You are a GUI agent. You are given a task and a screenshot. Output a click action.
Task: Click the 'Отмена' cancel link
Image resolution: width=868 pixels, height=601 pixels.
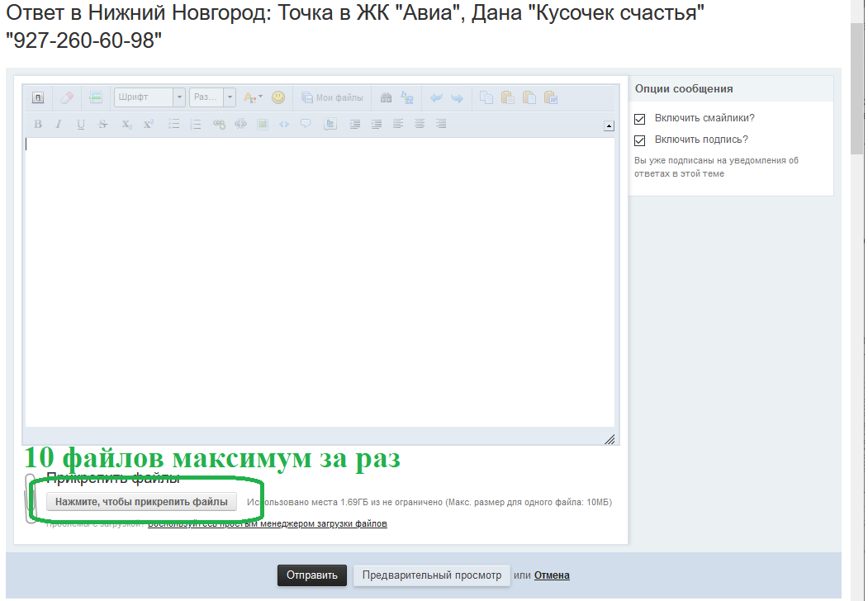pos(552,575)
